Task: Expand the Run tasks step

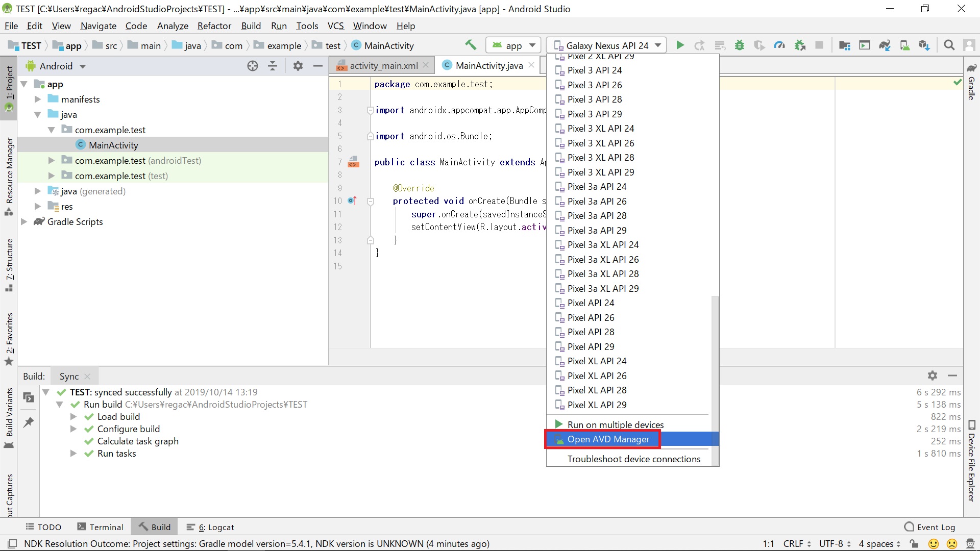Action: point(73,454)
